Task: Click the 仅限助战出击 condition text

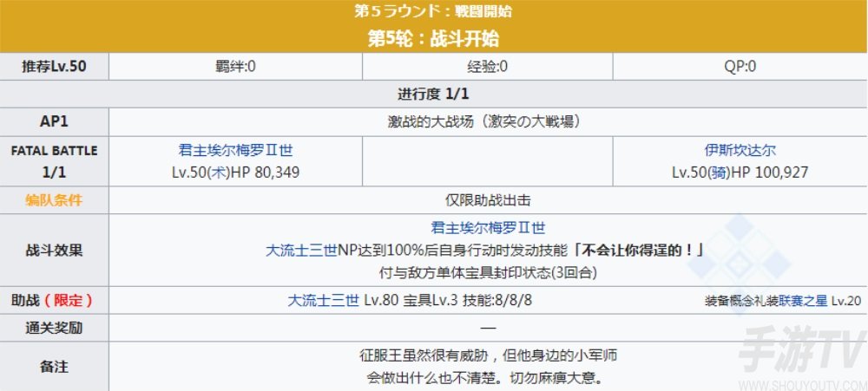Action: 488,199
